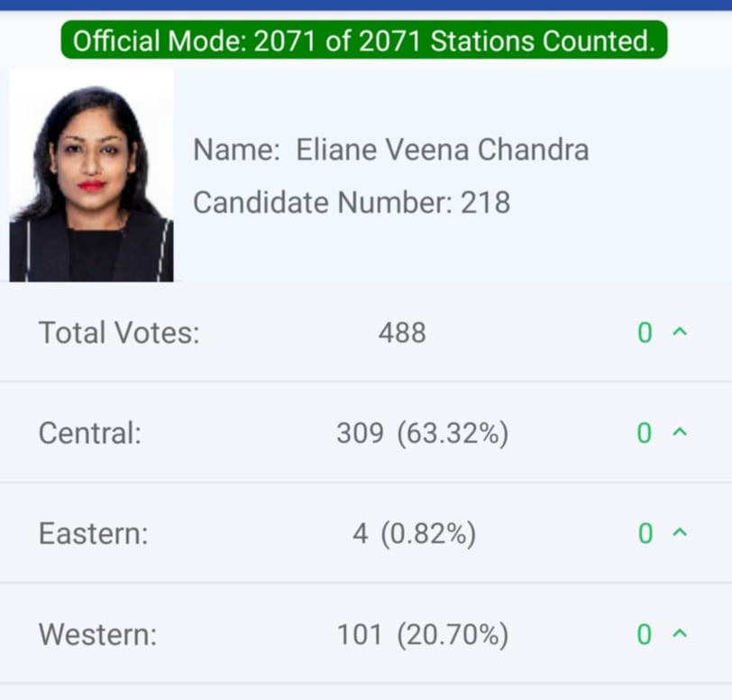Open the candidate photo thumbnail
The image size is (732, 700).
click(x=92, y=176)
